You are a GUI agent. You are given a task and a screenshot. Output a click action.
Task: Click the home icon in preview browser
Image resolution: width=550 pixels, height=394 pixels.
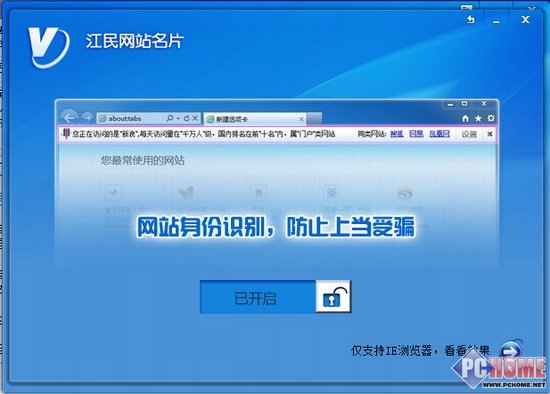[x=465, y=119]
